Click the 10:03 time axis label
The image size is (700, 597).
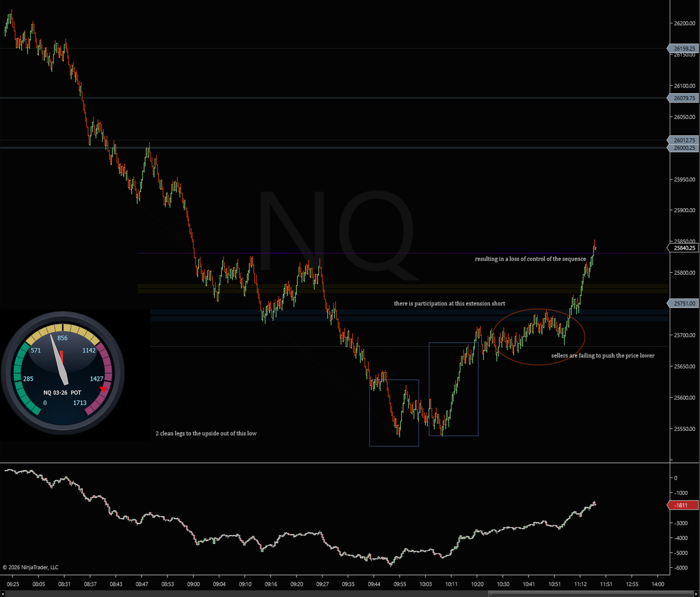[x=425, y=584]
